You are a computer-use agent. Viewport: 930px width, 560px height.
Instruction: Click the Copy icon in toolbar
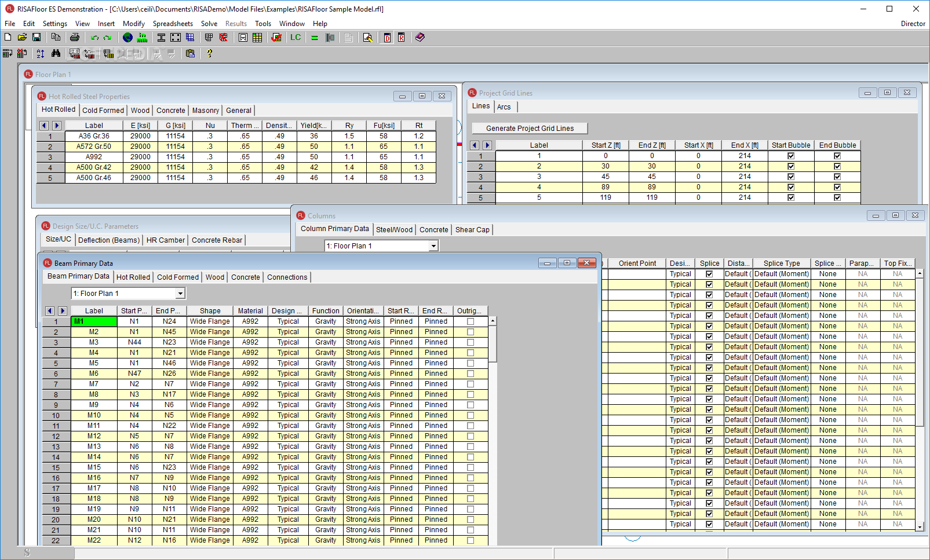(56, 37)
